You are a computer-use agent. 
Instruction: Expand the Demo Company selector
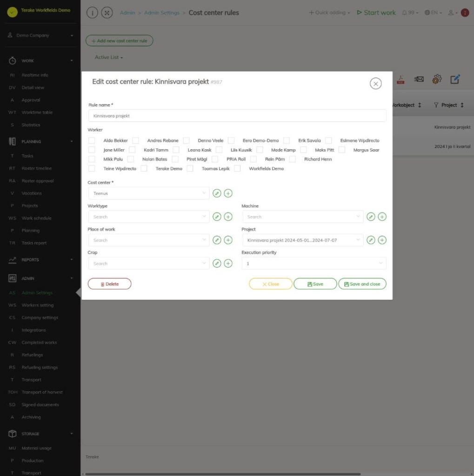coord(40,35)
